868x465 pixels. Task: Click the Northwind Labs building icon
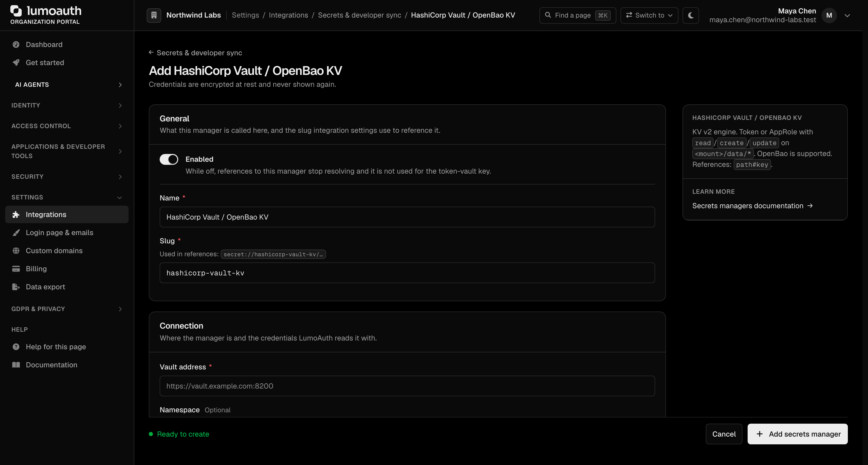pos(154,15)
